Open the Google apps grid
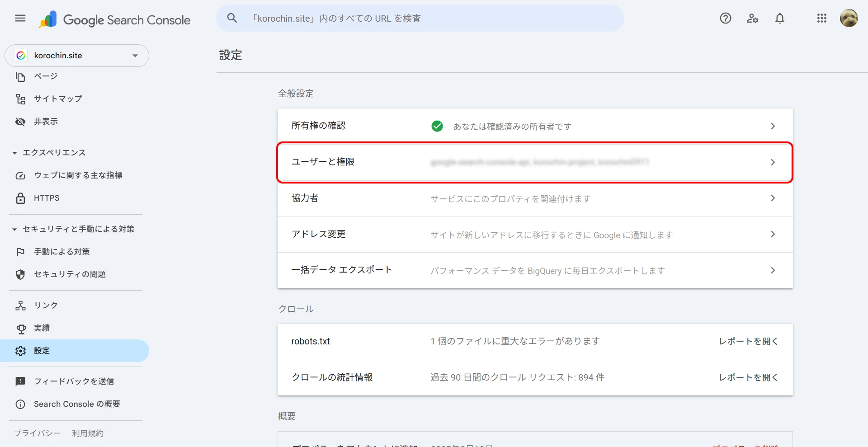Image resolution: width=868 pixels, height=447 pixels. point(821,18)
